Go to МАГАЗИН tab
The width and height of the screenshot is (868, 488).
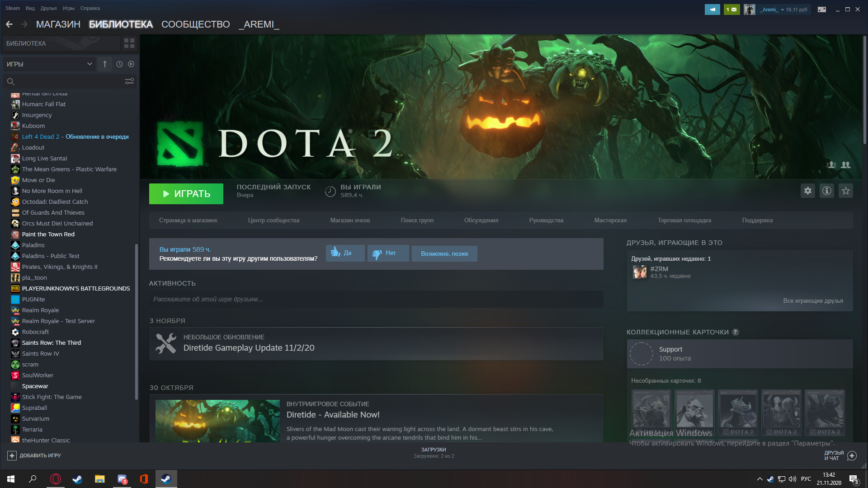(58, 24)
